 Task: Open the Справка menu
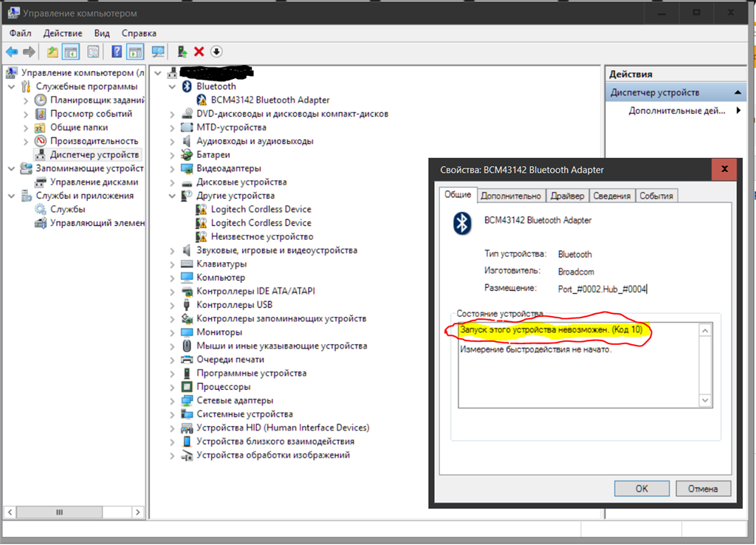(139, 33)
